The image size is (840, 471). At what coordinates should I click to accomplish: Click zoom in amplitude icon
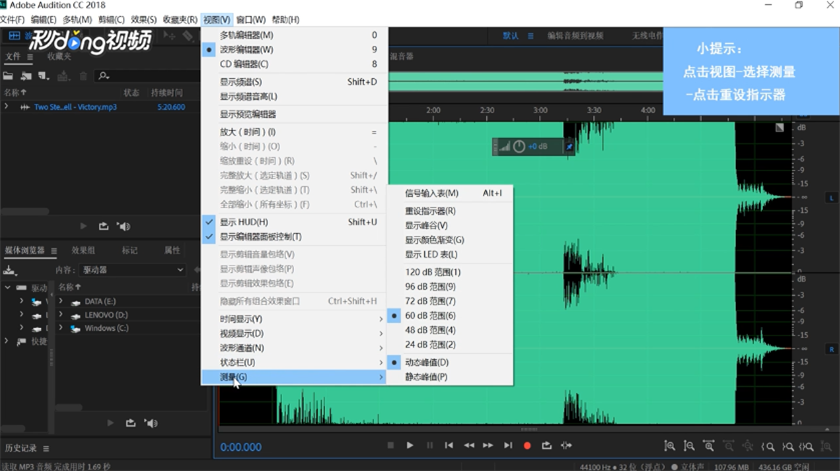670,446
